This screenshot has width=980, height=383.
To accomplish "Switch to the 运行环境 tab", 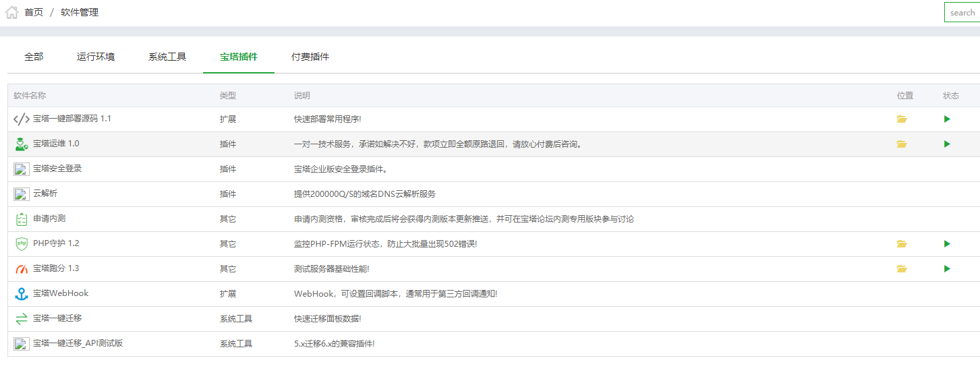I will pyautogui.click(x=96, y=57).
